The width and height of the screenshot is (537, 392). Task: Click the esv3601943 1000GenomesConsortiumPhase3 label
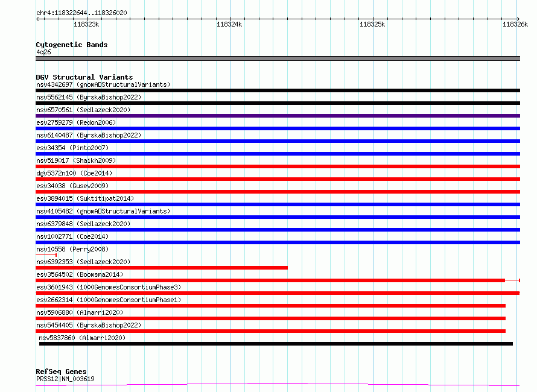pyautogui.click(x=109, y=287)
